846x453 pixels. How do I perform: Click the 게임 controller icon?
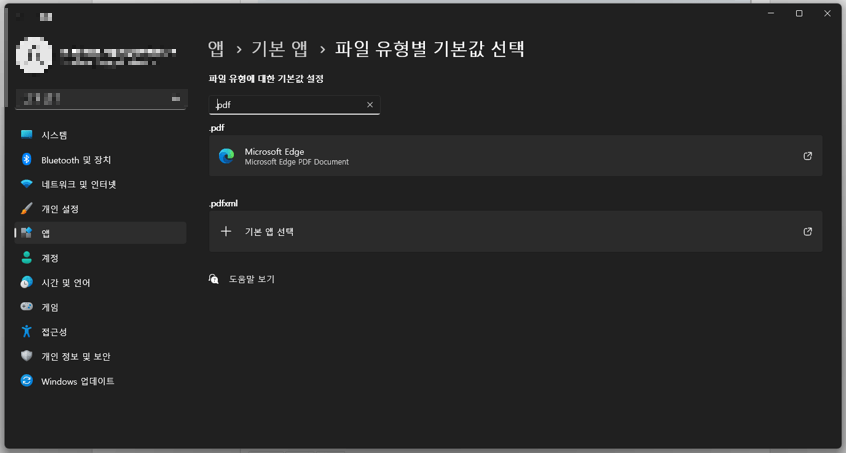(x=26, y=307)
